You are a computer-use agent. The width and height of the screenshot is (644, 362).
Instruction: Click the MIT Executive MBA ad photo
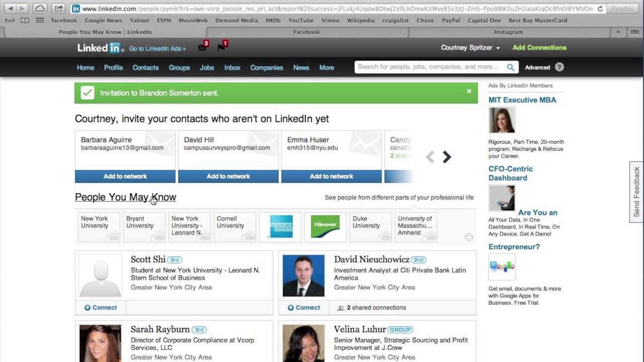[x=502, y=120]
